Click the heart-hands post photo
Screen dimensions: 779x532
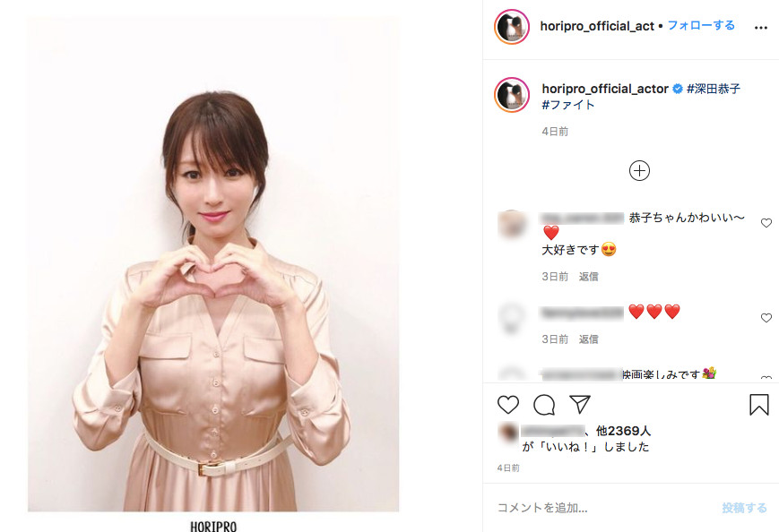(x=213, y=264)
